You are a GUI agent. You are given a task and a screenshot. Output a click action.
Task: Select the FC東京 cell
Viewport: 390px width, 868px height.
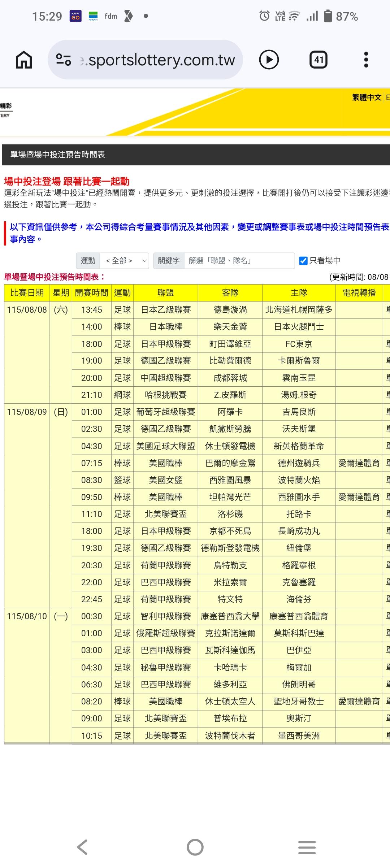pyautogui.click(x=299, y=344)
